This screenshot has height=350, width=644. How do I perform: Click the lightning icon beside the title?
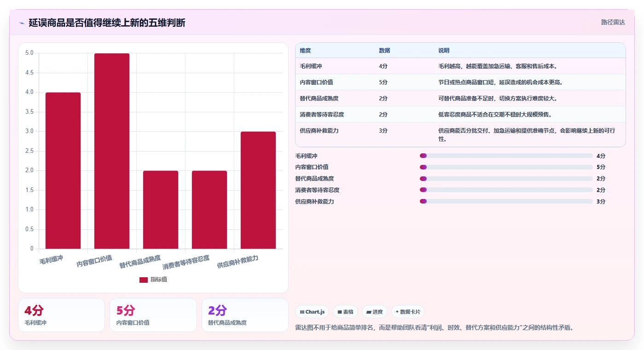click(22, 23)
